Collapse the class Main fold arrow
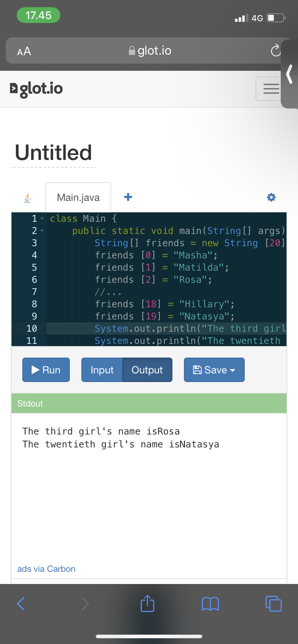Screen dimensions: 298x644 42,218
